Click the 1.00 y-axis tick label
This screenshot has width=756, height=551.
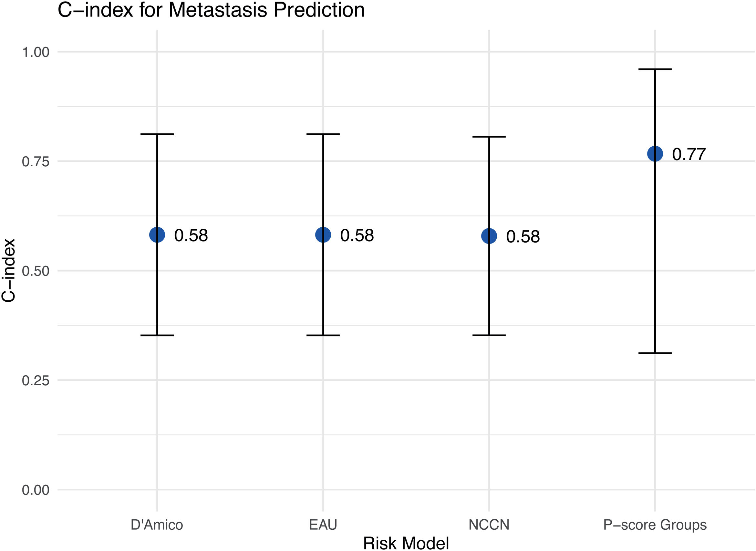[x=35, y=52]
